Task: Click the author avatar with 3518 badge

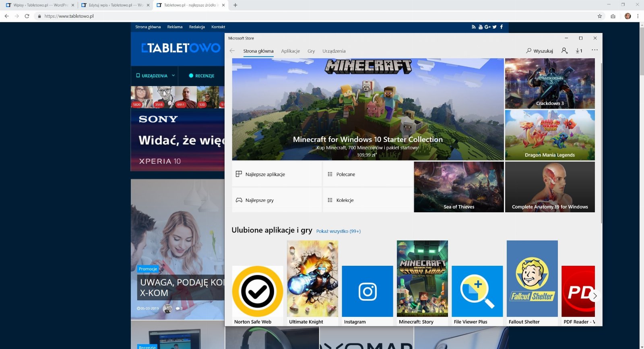Action: (x=164, y=97)
